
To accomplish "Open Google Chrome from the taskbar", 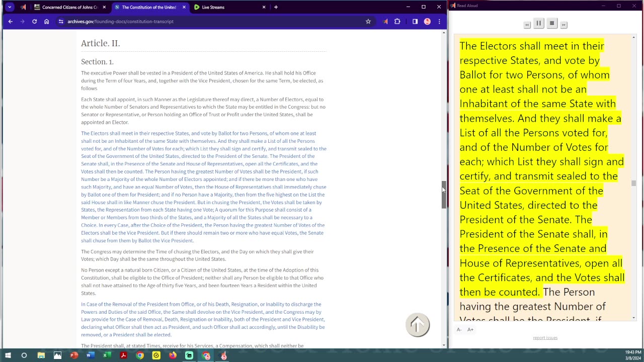I will [x=140, y=355].
